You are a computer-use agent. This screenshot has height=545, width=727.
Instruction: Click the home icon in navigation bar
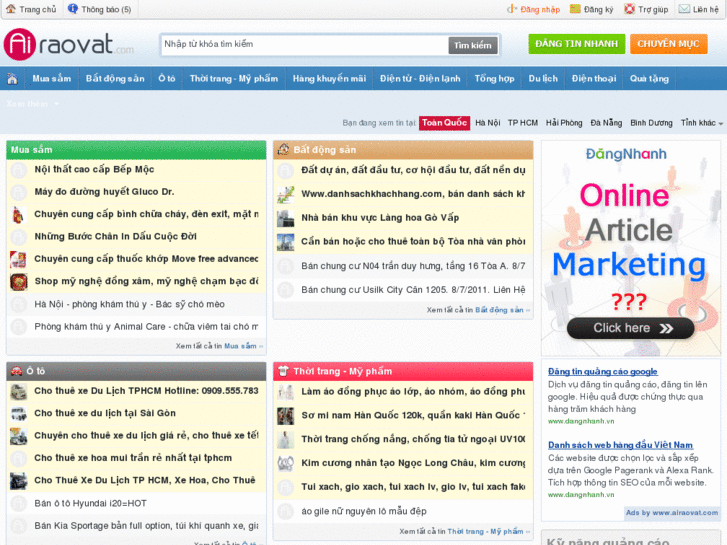[x=12, y=78]
